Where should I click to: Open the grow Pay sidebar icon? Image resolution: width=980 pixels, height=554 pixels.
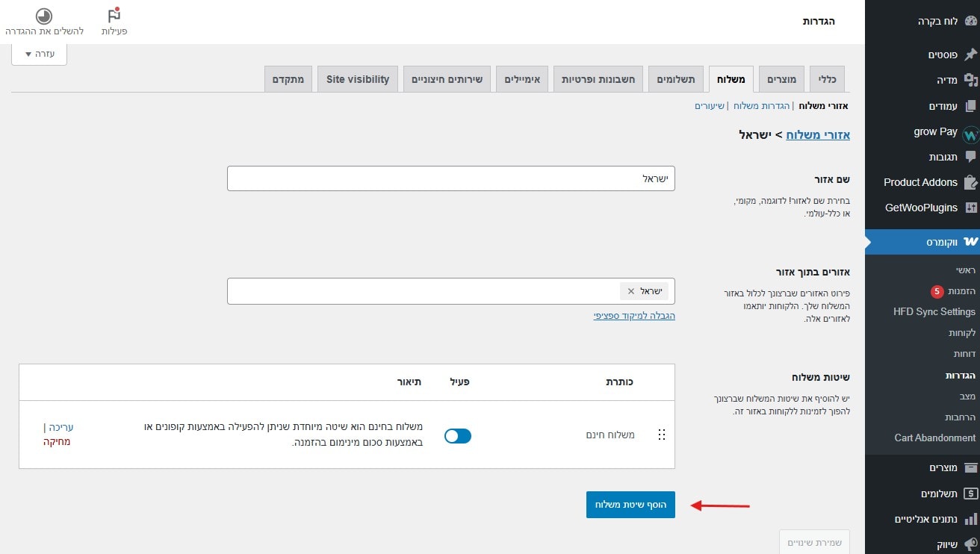970,134
